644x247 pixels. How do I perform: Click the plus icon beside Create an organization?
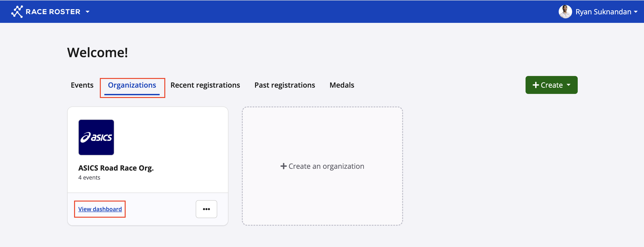[x=283, y=166]
